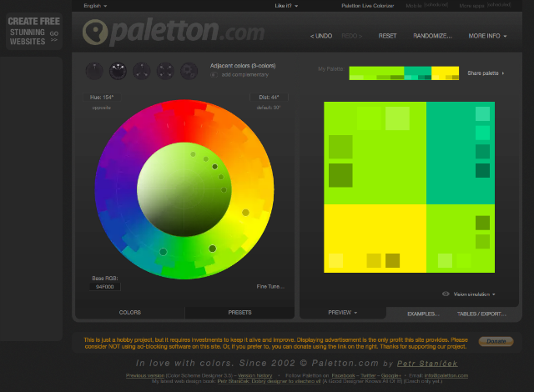Image resolution: width=534 pixels, height=392 pixels.
Task: Select the olive swatch in the yellow block
Action: (x=392, y=261)
